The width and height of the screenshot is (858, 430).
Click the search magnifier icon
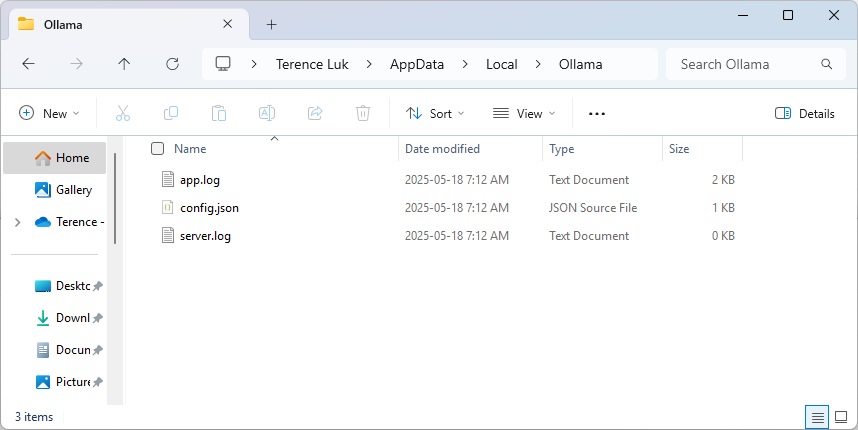(x=826, y=64)
